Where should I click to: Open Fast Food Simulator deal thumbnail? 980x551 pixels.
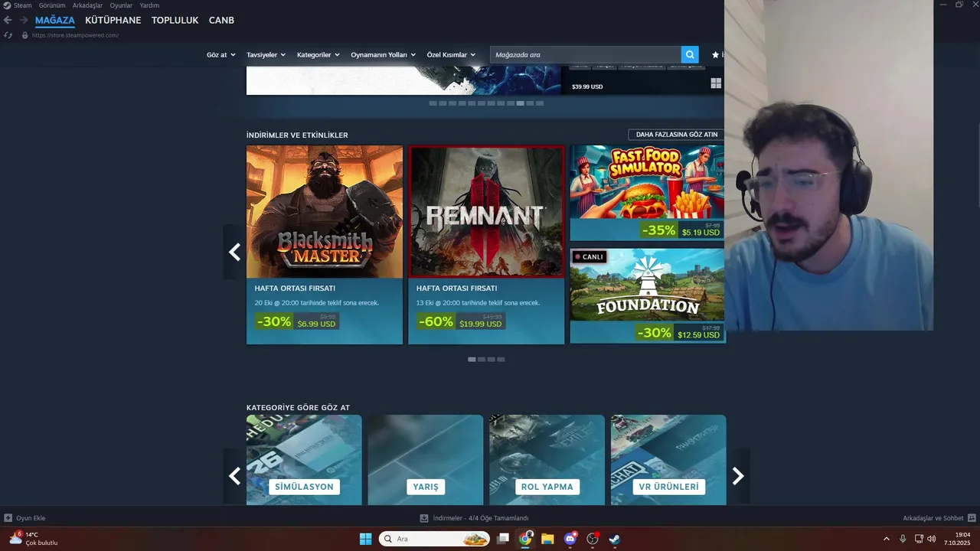[648, 182]
